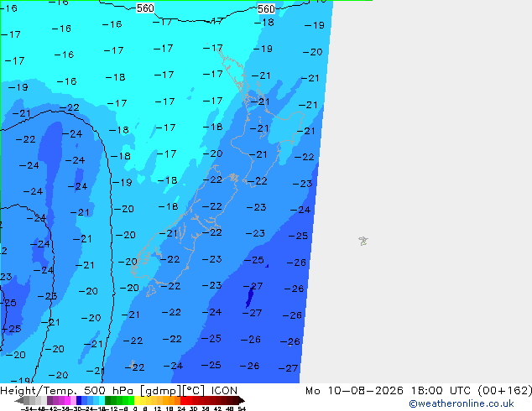The height and width of the screenshot is (411, 532).
Task: Click the left '560' contour label
Action: point(145,8)
